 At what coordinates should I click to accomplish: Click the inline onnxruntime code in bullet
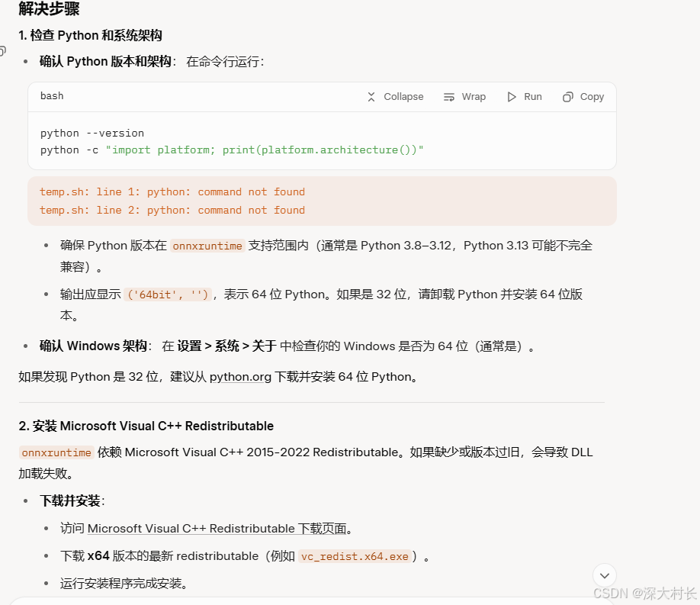click(x=207, y=246)
